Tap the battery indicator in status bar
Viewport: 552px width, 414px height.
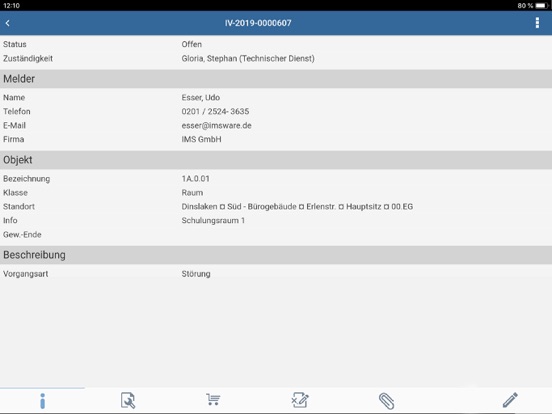click(x=541, y=6)
